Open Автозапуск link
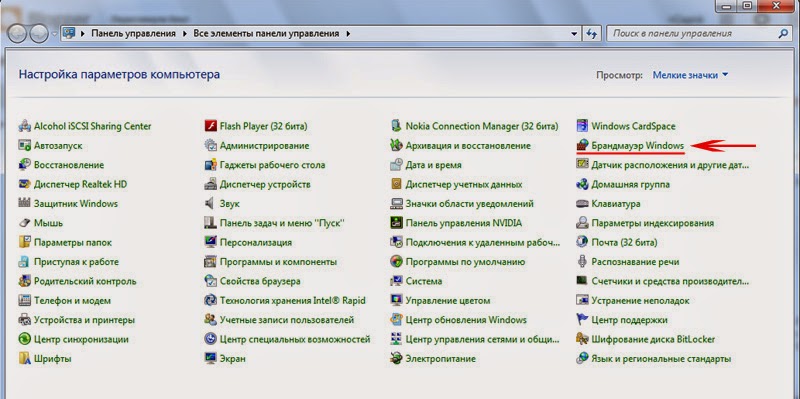 click(58, 145)
